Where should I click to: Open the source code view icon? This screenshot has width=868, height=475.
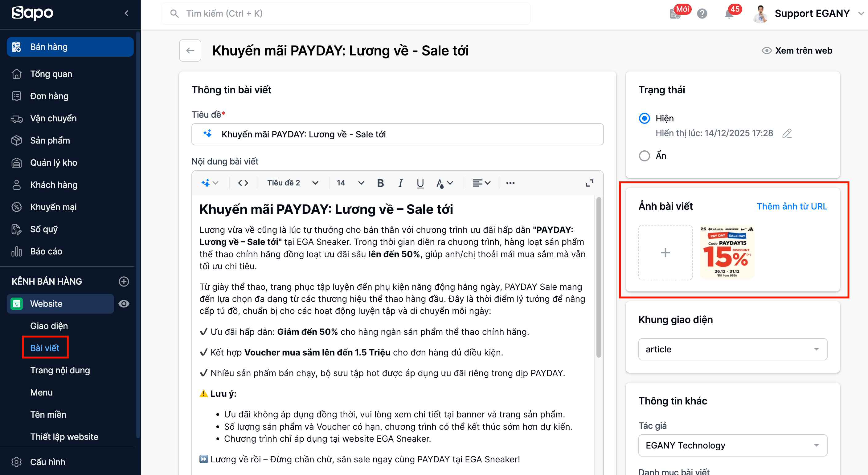click(x=243, y=183)
